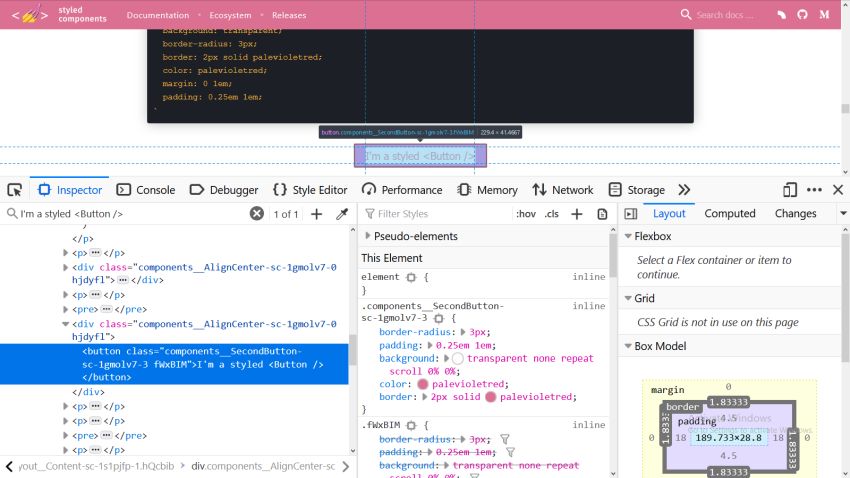Show more devtools tabs chevron
The height and width of the screenshot is (478, 850).
tap(684, 190)
